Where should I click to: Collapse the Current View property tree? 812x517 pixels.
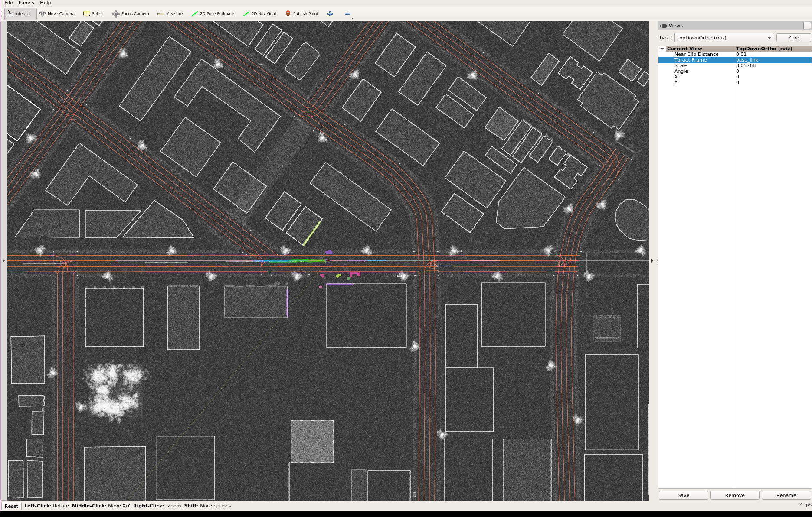pyautogui.click(x=662, y=49)
